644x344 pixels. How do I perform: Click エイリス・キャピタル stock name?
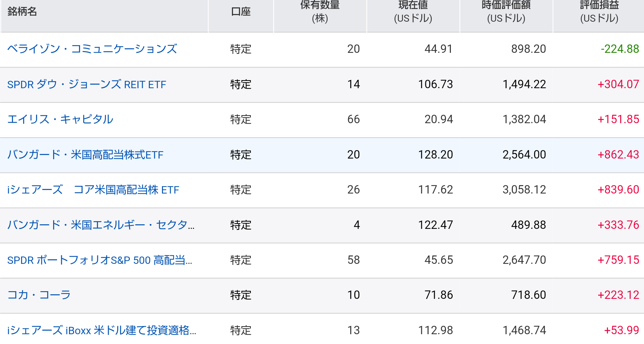[x=60, y=119]
